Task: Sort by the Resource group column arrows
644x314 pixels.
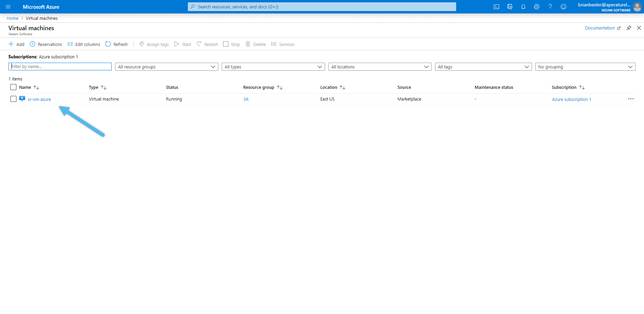Action: point(280,87)
